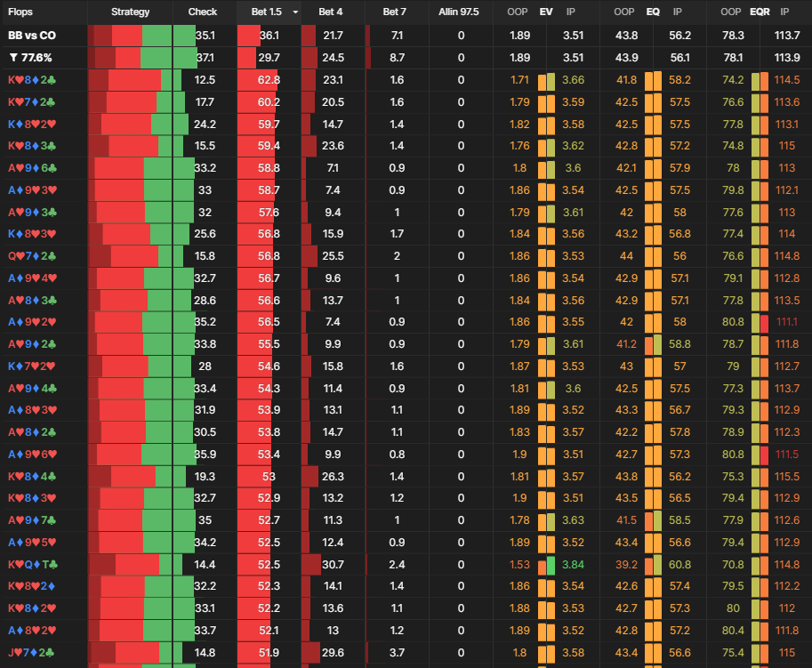Click the Bet 4 column header

coord(331,12)
